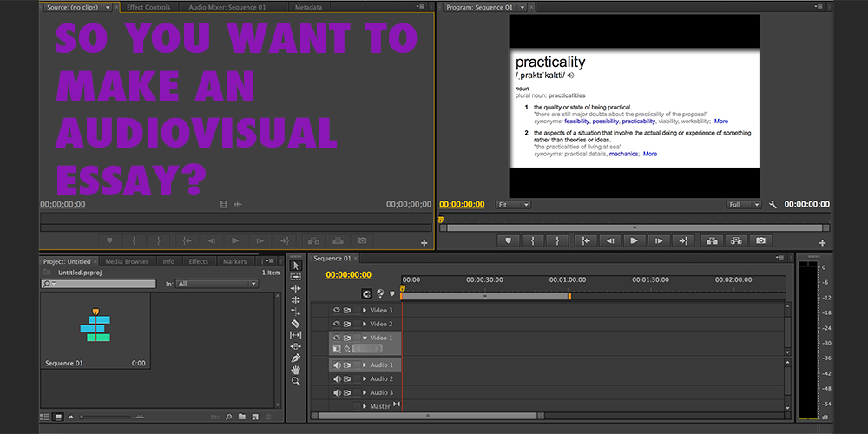
Task: Switch Project panel to list view
Action: [x=45, y=417]
